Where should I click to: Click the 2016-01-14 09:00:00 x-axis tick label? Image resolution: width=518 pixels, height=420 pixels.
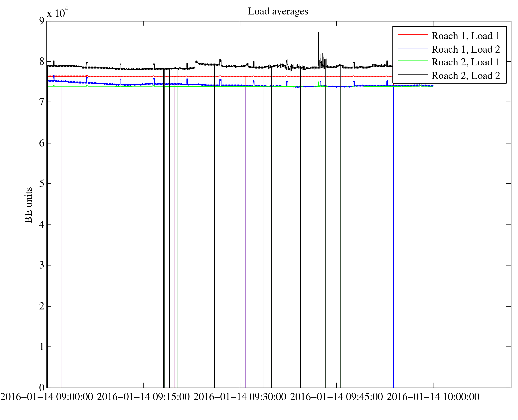(x=47, y=397)
